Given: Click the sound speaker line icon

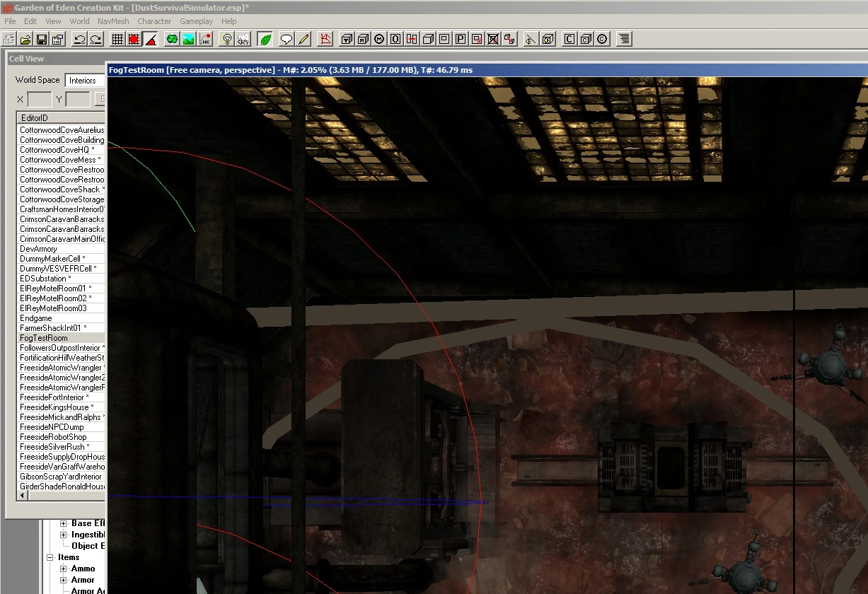Looking at the screenshot, I should pyautogui.click(x=531, y=39).
